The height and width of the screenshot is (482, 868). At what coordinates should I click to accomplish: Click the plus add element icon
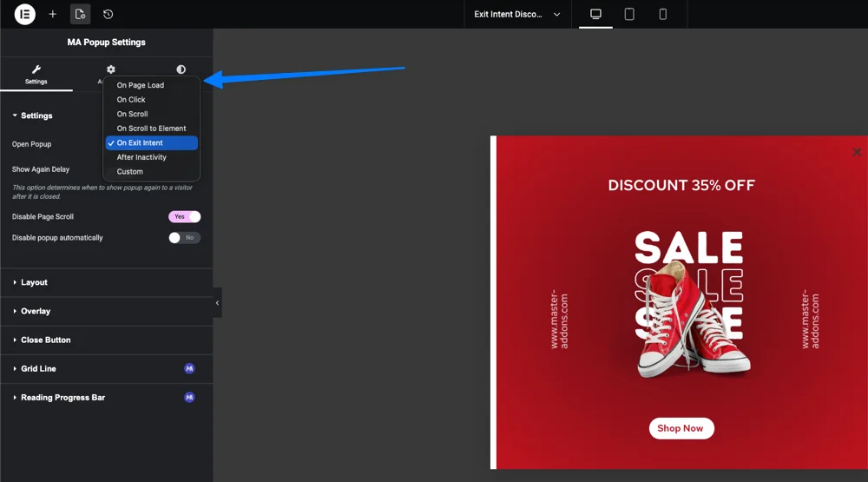click(x=53, y=15)
